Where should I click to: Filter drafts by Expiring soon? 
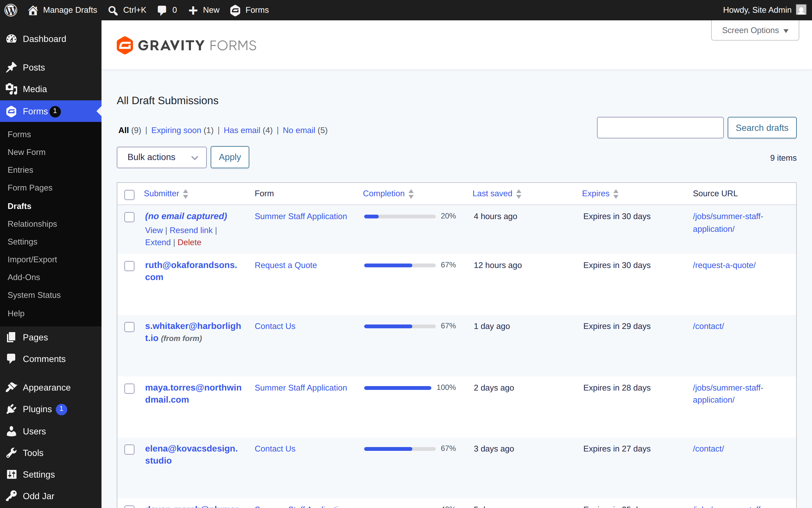click(x=176, y=130)
